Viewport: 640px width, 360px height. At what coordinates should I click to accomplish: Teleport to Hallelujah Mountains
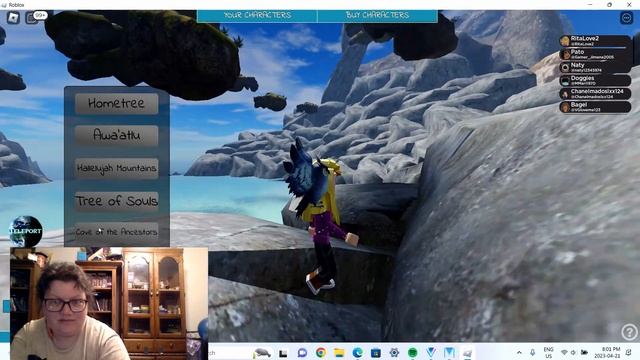point(117,168)
